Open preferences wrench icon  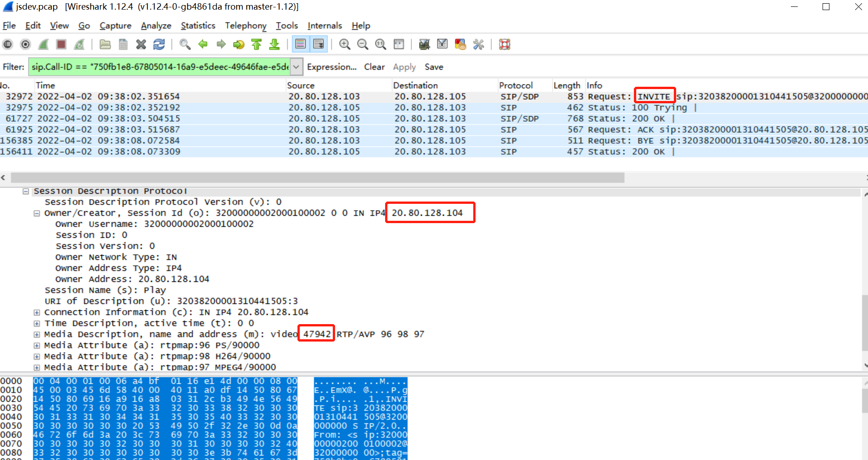pyautogui.click(x=478, y=45)
